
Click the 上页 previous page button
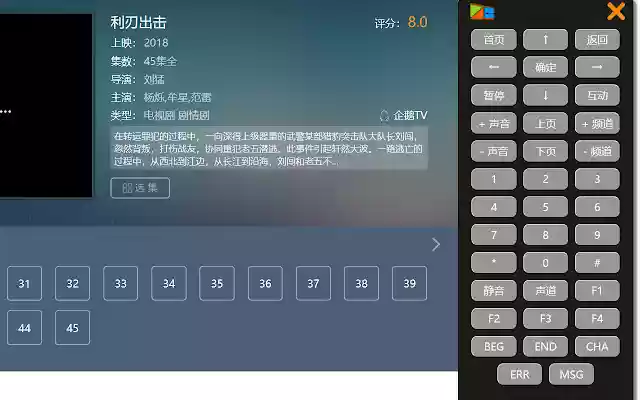coord(545,123)
